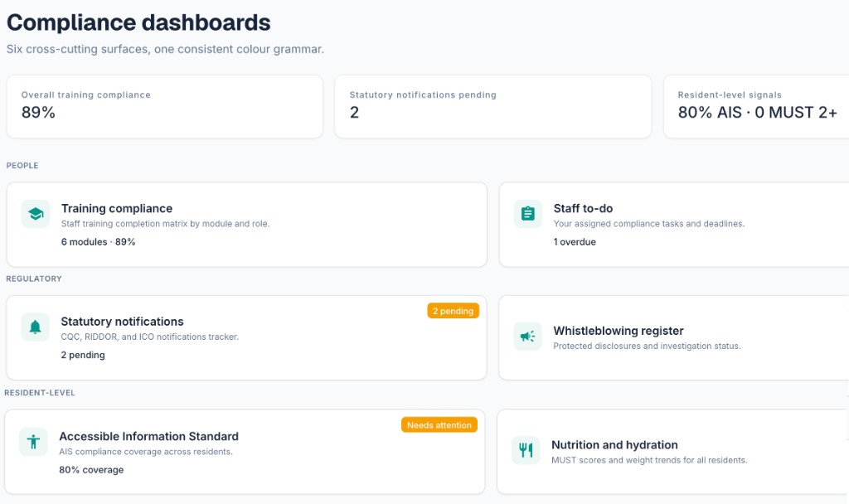The image size is (849, 504).
Task: Click the 'Needs attention' badge
Action: [x=439, y=425]
